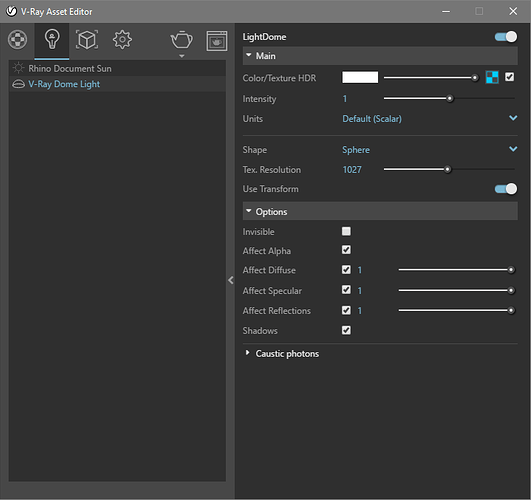The image size is (531, 500).
Task: Select the Lights tab lightbulb icon
Action: tap(52, 40)
